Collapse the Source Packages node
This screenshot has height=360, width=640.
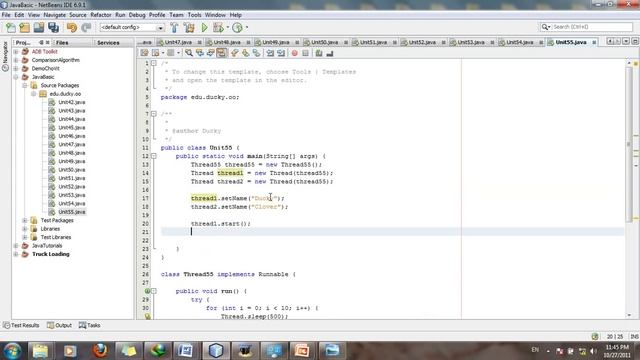[25, 85]
